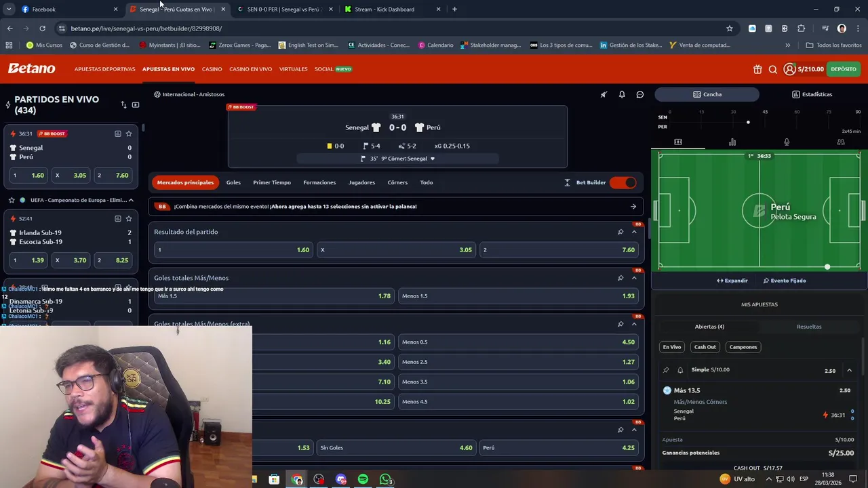868x488 pixels.
Task: Click the DEPÓSITO button
Action: (x=844, y=69)
